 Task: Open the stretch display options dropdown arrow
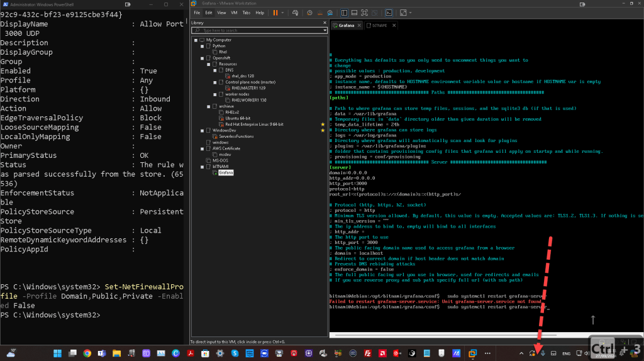click(x=410, y=13)
